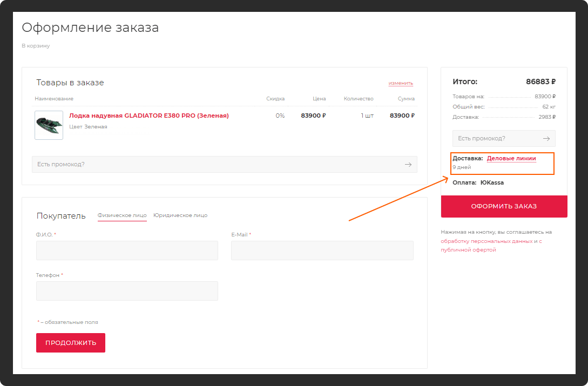Go back via В корзину link
The image size is (588, 386).
coord(36,46)
